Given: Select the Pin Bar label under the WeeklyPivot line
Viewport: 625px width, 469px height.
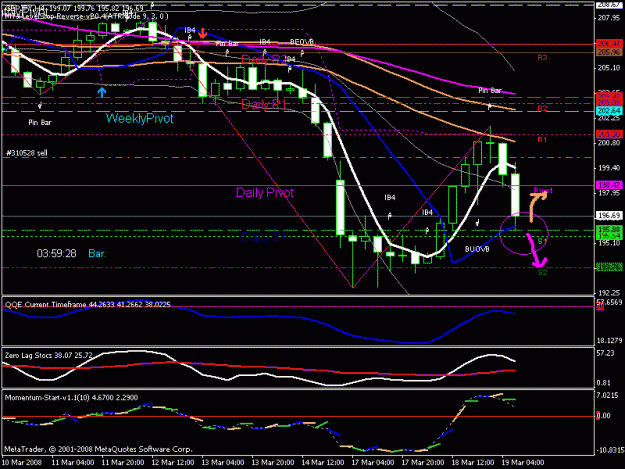Looking at the screenshot, I should 40,122.
